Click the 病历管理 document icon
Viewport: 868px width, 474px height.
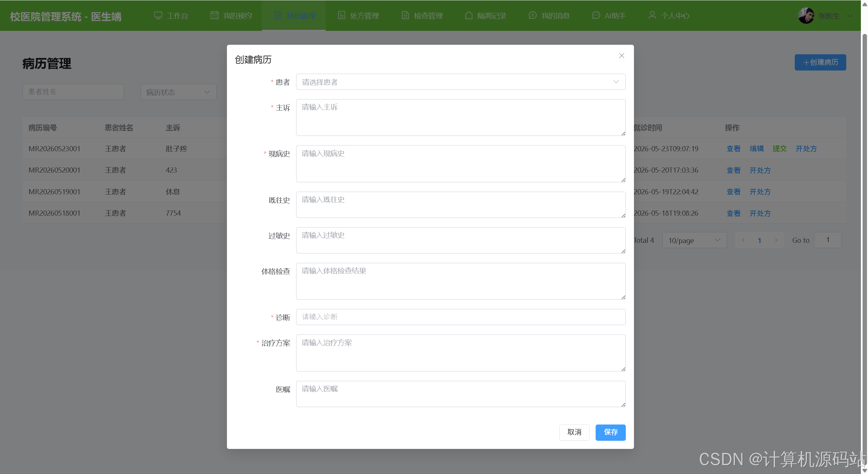[278, 16]
